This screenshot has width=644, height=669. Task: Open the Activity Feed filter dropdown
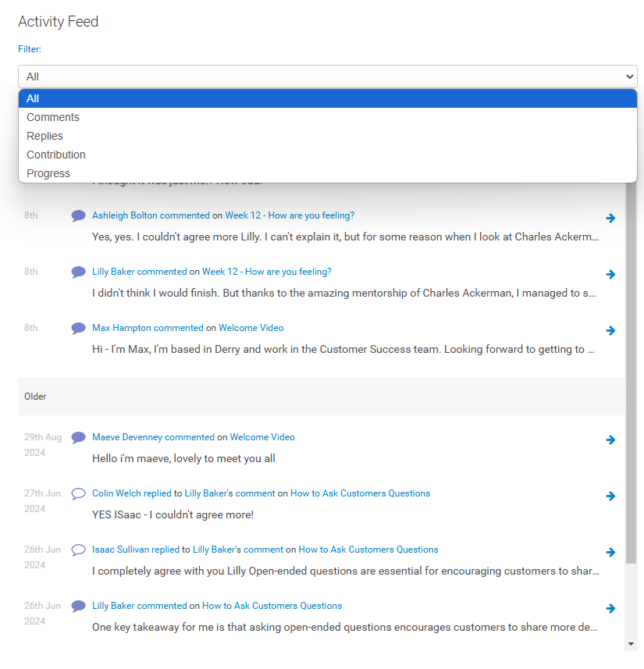328,77
